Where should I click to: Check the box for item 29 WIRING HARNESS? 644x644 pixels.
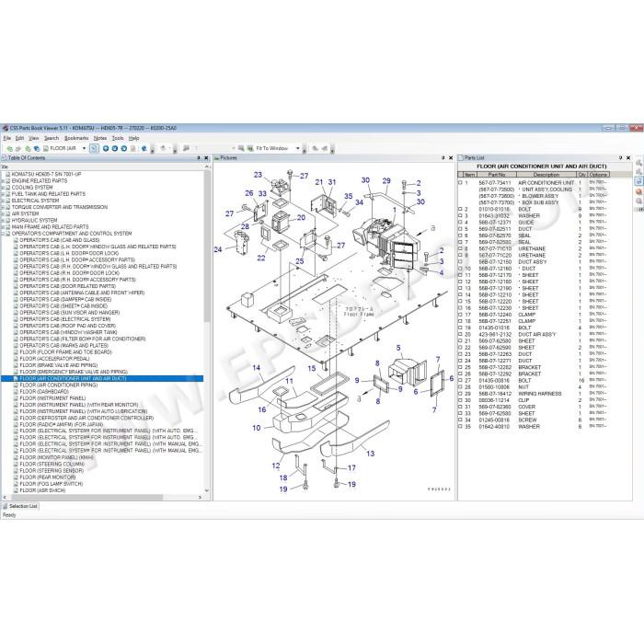tap(460, 394)
